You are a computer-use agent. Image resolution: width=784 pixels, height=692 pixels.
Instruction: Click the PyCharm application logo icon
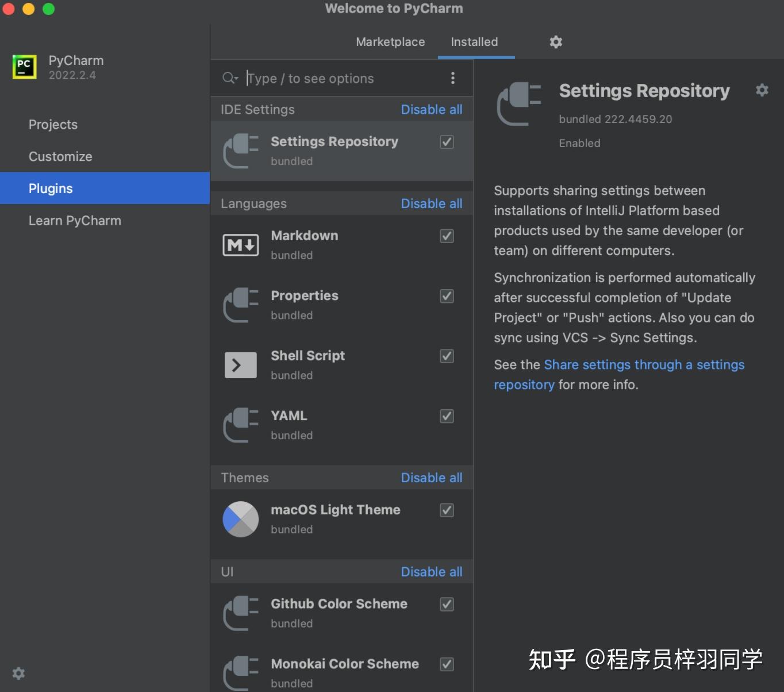tap(24, 67)
